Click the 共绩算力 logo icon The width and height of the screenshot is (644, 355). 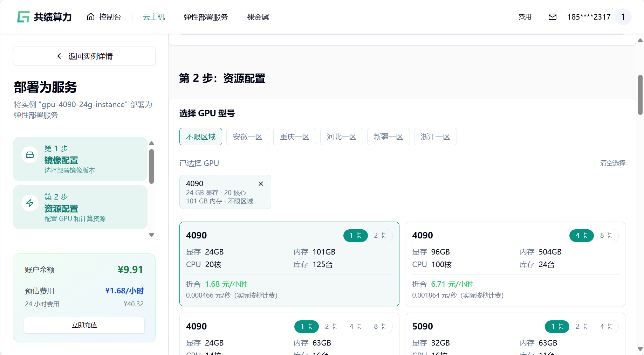click(x=23, y=17)
